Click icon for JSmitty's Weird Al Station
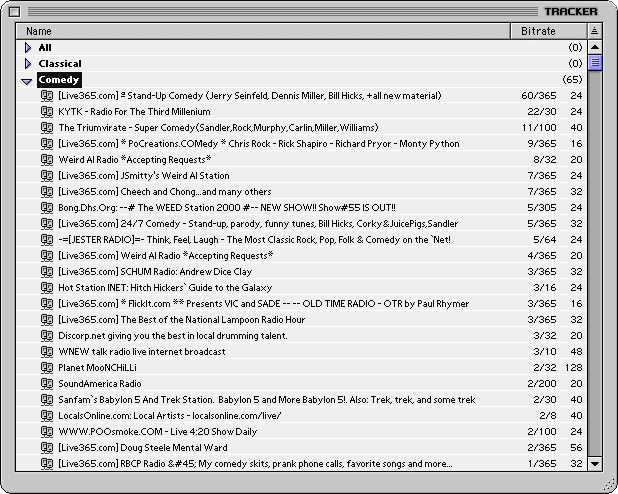Viewport: 618px width, 494px height. tap(47, 175)
